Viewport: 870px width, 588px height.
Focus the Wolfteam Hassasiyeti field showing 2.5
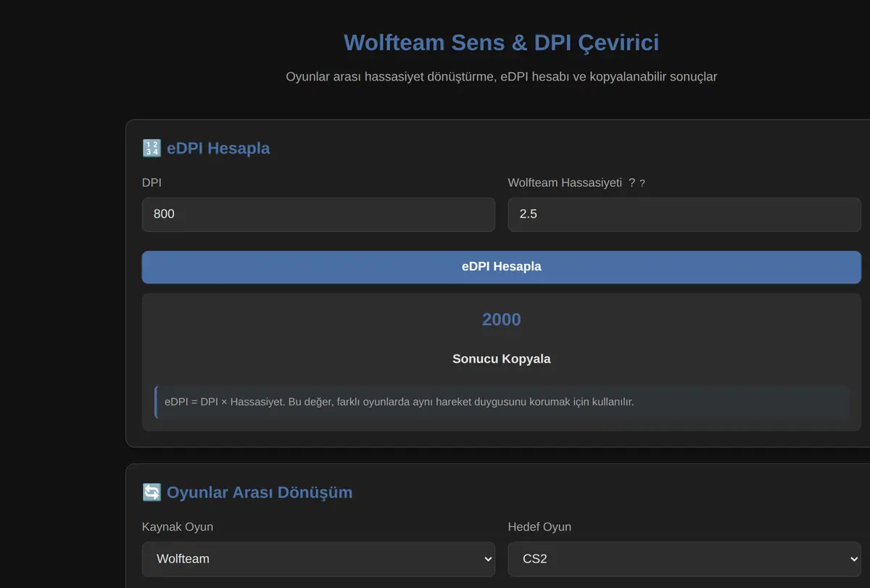tap(684, 215)
